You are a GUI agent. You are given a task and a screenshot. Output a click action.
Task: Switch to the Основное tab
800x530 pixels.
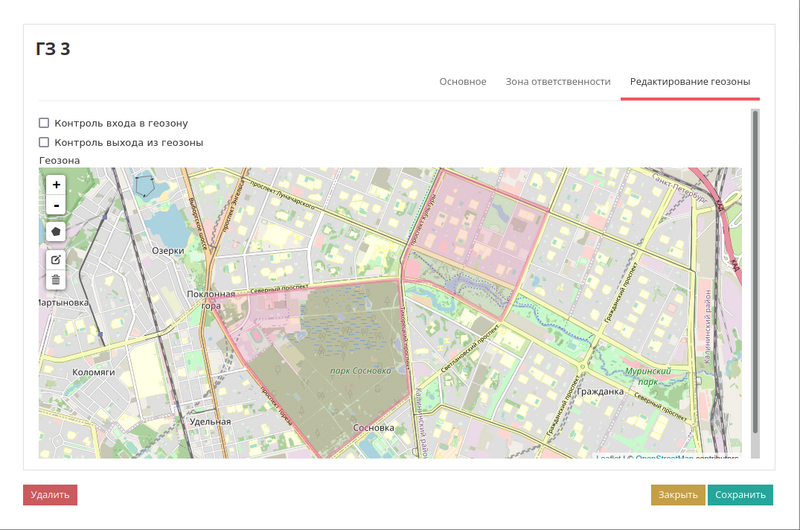462,81
